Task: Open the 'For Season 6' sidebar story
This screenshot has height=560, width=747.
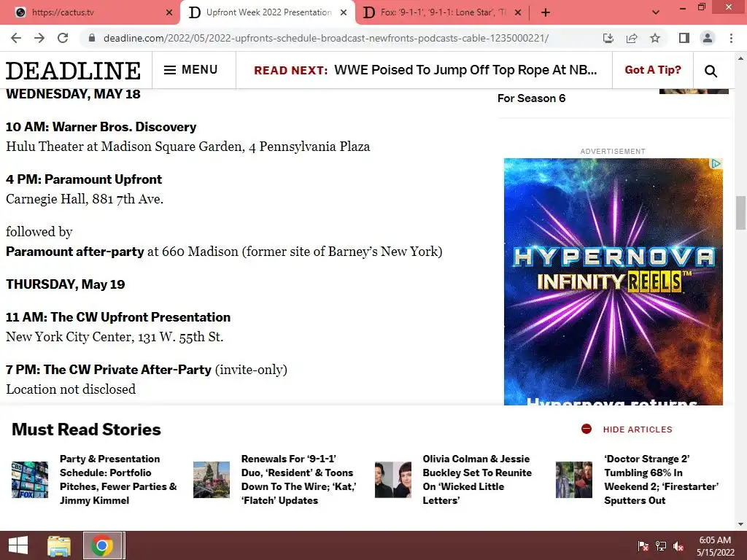Action: 531,98
